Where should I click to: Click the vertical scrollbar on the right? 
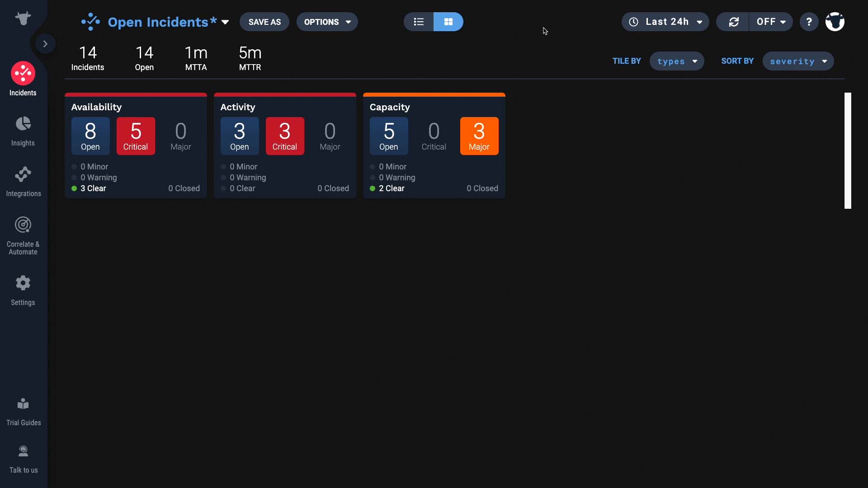coord(848,150)
